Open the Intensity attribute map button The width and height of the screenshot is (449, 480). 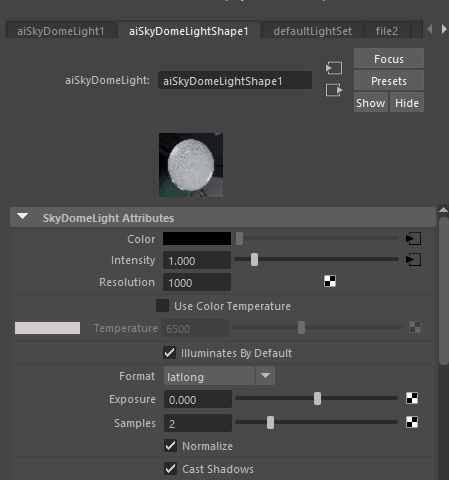(x=413, y=260)
